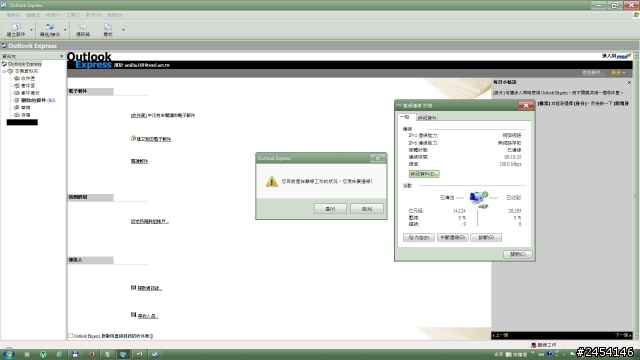Viewport: 640px width, 360px height.
Task: Click the Disable button in connection status dialog
Action: coord(453,238)
